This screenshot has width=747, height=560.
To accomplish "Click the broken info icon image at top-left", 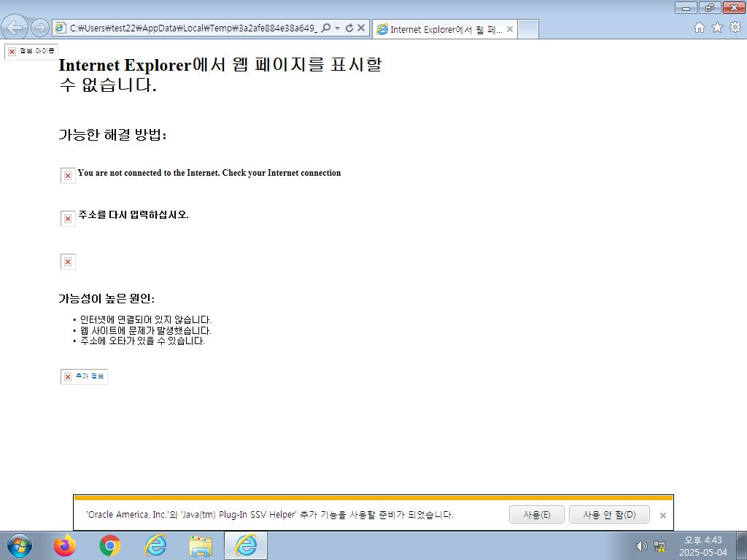I will click(31, 52).
